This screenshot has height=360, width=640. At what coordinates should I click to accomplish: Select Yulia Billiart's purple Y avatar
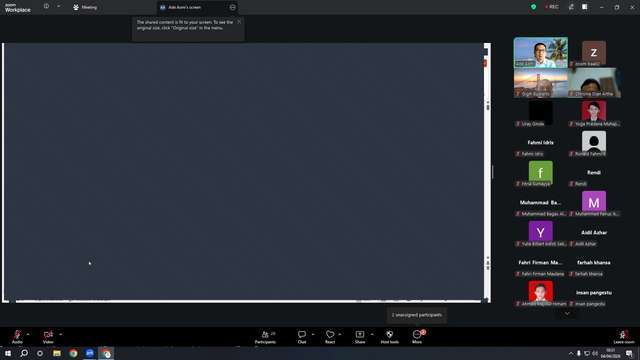coord(540,233)
